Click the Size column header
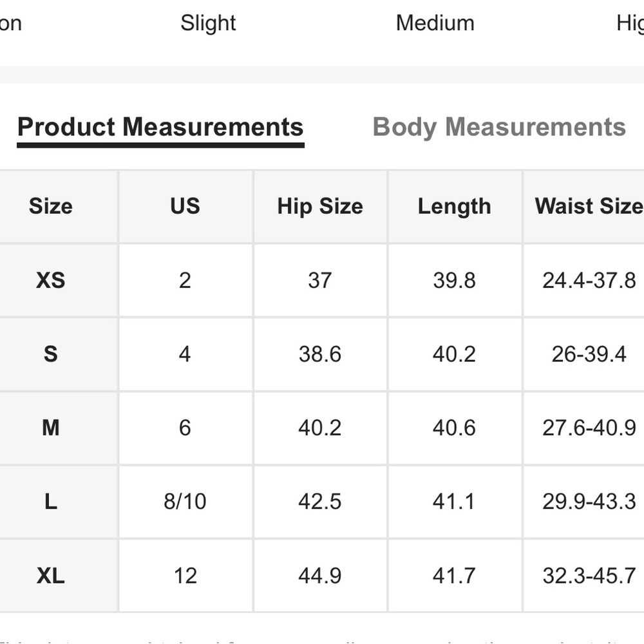The height and width of the screenshot is (644, 644). 51,206
